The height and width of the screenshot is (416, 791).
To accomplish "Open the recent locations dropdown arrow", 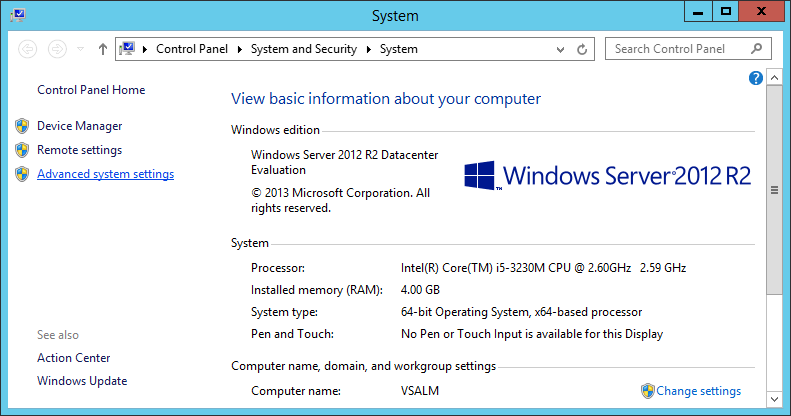I will [80, 49].
